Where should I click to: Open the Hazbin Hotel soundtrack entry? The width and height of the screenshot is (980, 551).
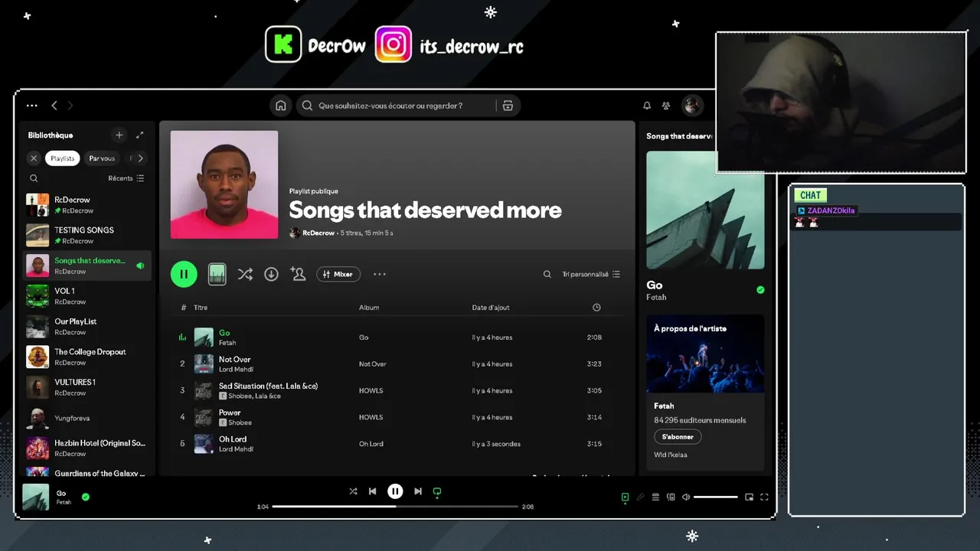tap(87, 448)
